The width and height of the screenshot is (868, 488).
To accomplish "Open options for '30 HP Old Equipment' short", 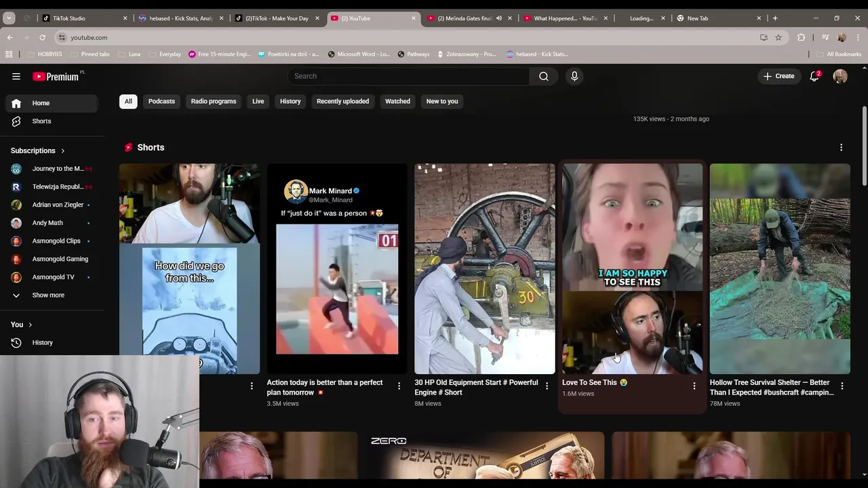I will click(547, 386).
